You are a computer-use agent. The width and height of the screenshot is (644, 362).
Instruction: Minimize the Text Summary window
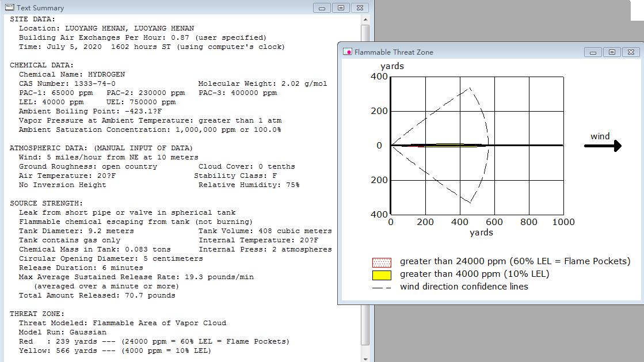tap(322, 8)
